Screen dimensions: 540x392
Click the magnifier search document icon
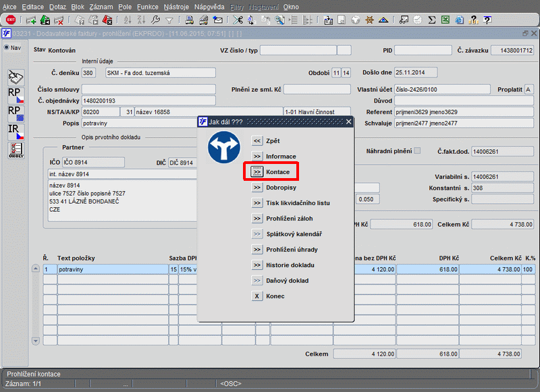(x=279, y=20)
